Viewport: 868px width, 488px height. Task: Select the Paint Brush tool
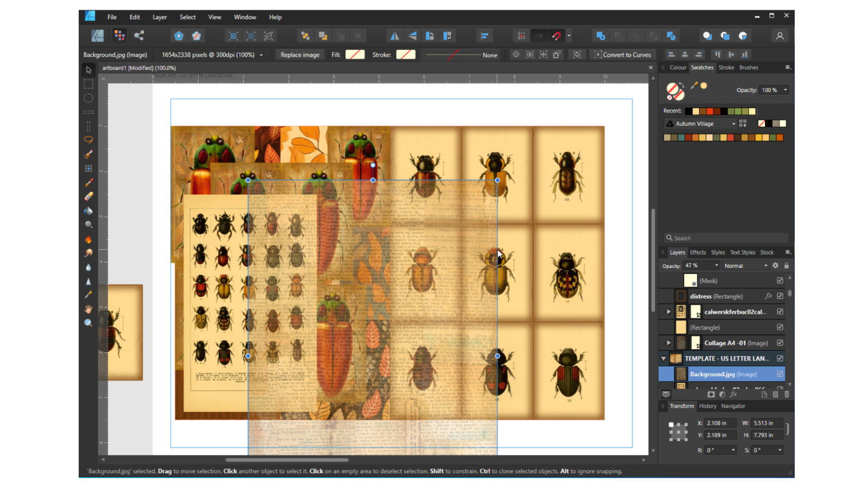[x=88, y=182]
